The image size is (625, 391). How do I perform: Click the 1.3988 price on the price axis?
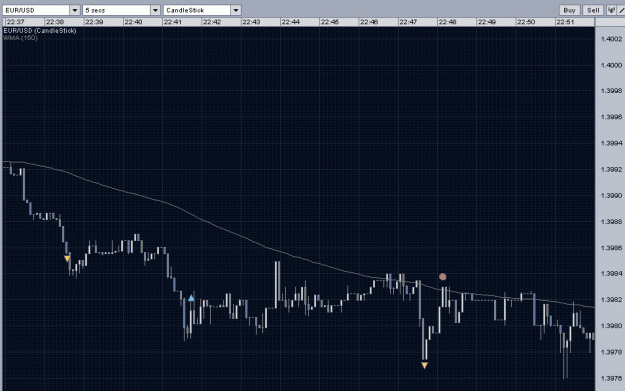611,222
